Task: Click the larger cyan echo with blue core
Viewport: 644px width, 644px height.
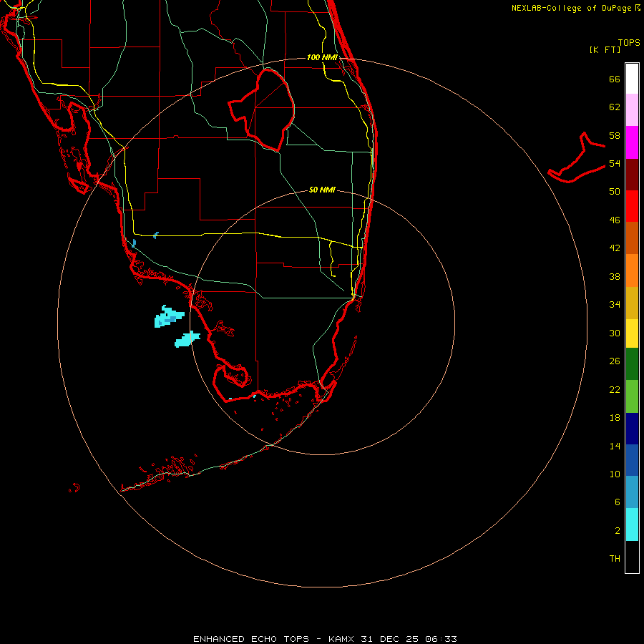Action: pyautogui.click(x=169, y=317)
